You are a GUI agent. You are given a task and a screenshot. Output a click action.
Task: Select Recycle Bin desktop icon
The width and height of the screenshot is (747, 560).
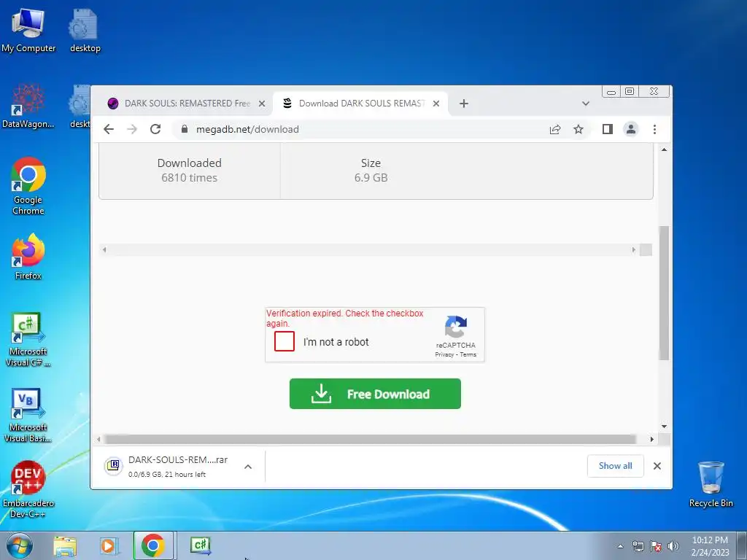711,484
